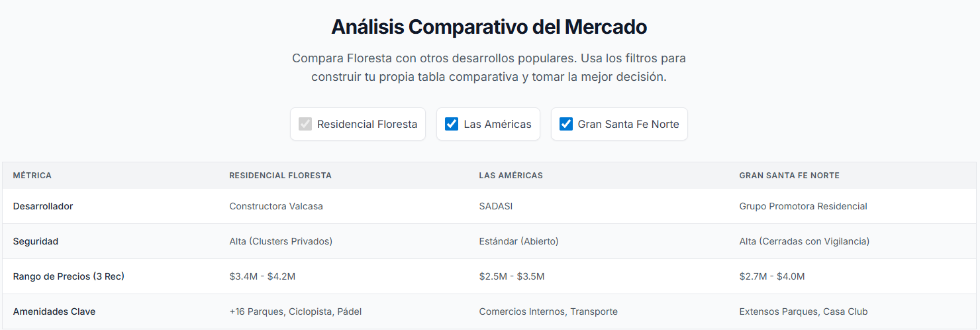Click the Análisis Comparativo del Mercado heading
980x330 pixels.
click(x=489, y=27)
